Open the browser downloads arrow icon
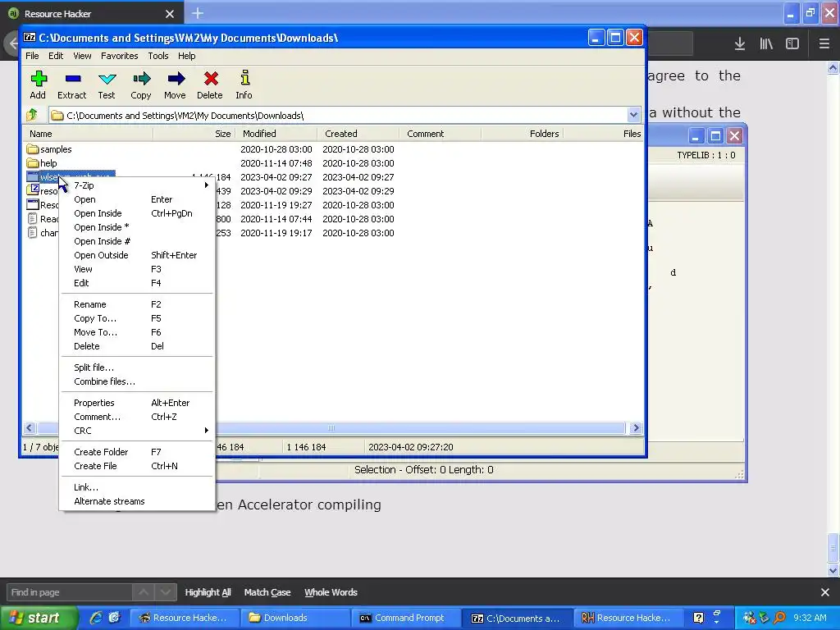The height and width of the screenshot is (630, 840). pos(740,44)
